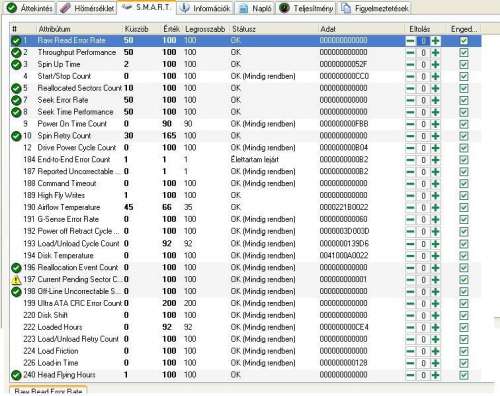
Task: Open the Figyelmeztetések tab
Action: tap(375, 8)
